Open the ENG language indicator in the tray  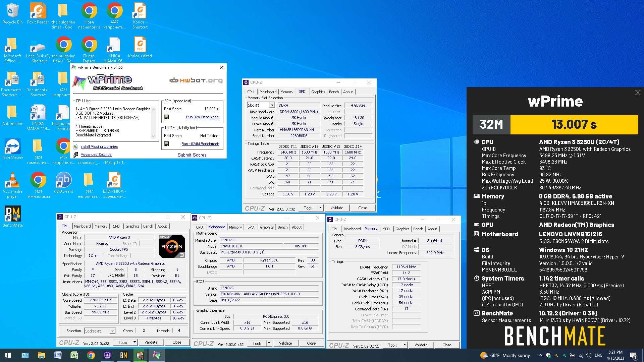[598, 355]
